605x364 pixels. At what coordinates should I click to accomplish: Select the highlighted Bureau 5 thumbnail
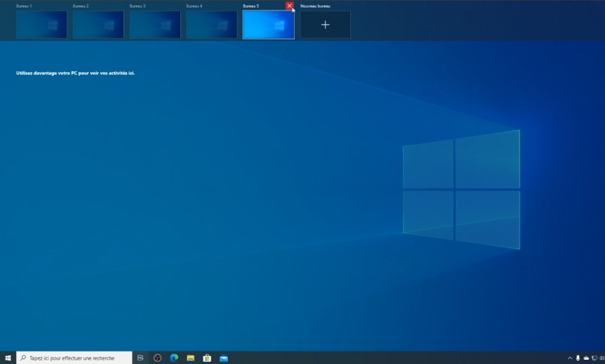click(x=268, y=25)
